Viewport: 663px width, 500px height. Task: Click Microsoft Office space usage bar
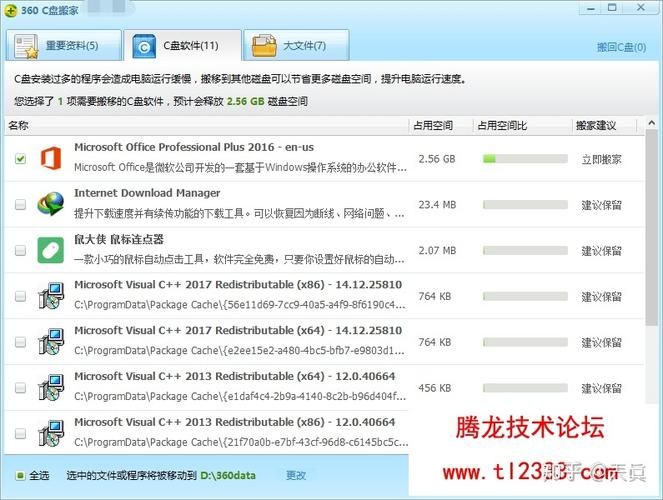click(525, 159)
